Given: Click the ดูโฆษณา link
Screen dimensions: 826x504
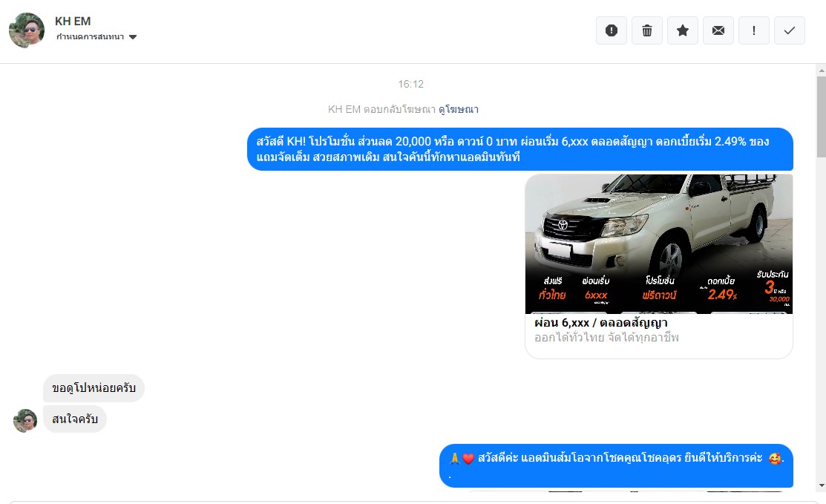Looking at the screenshot, I should pyautogui.click(x=459, y=109).
